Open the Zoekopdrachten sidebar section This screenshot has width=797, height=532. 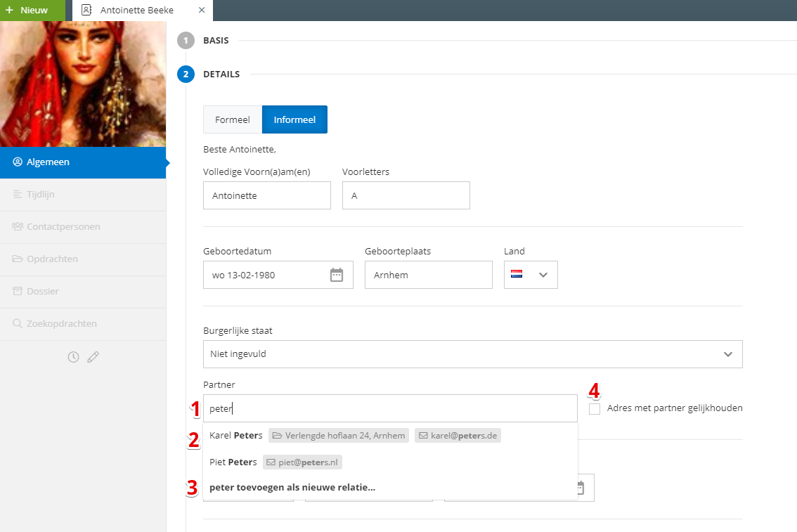click(83, 324)
